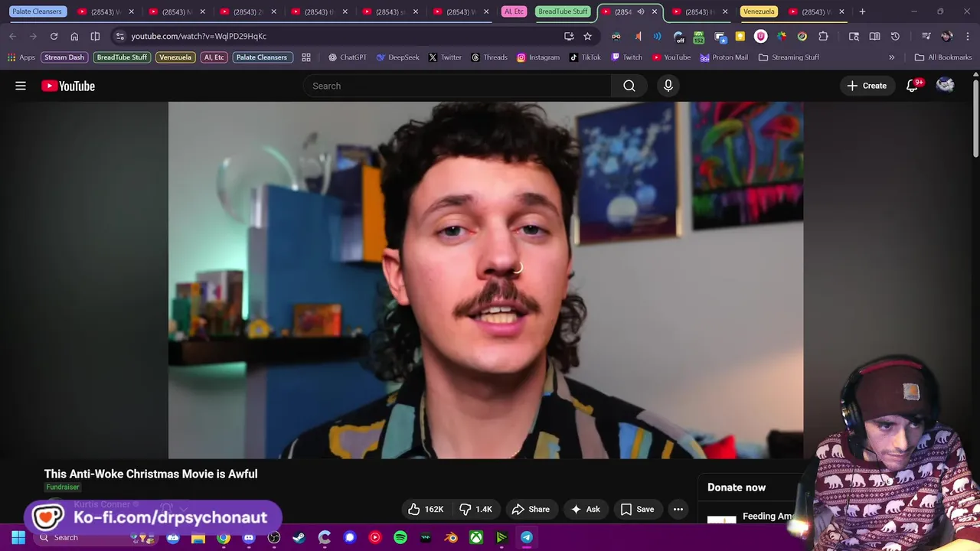
Task: Collapse the AI, Etc tab group
Action: point(514,11)
